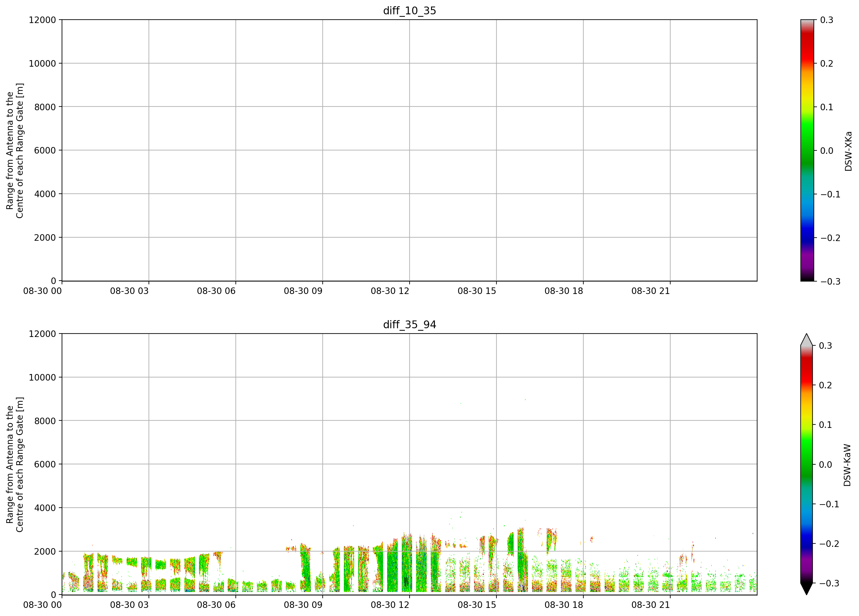Screen dimensions: 859x616
Task: Click top plot's '08-30 12' time label
Action: (390, 291)
